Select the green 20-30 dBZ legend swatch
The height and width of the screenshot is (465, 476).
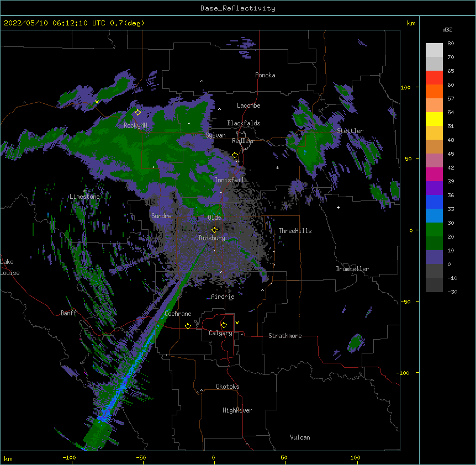pyautogui.click(x=434, y=230)
